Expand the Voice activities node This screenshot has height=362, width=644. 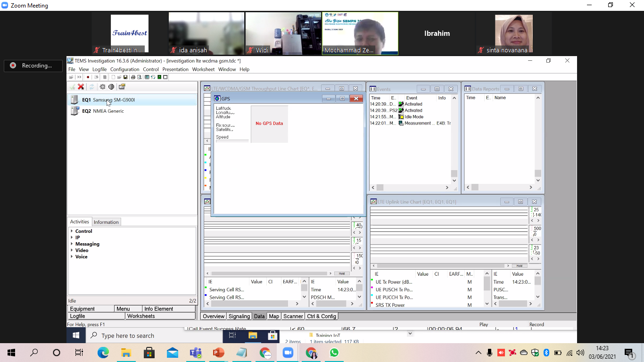72,256
